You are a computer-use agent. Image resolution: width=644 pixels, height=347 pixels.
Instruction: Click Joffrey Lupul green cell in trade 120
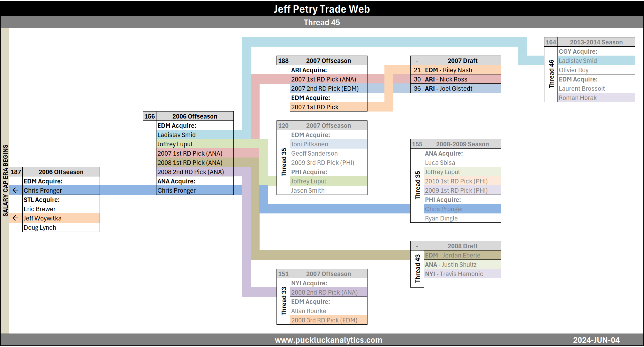tap(328, 181)
